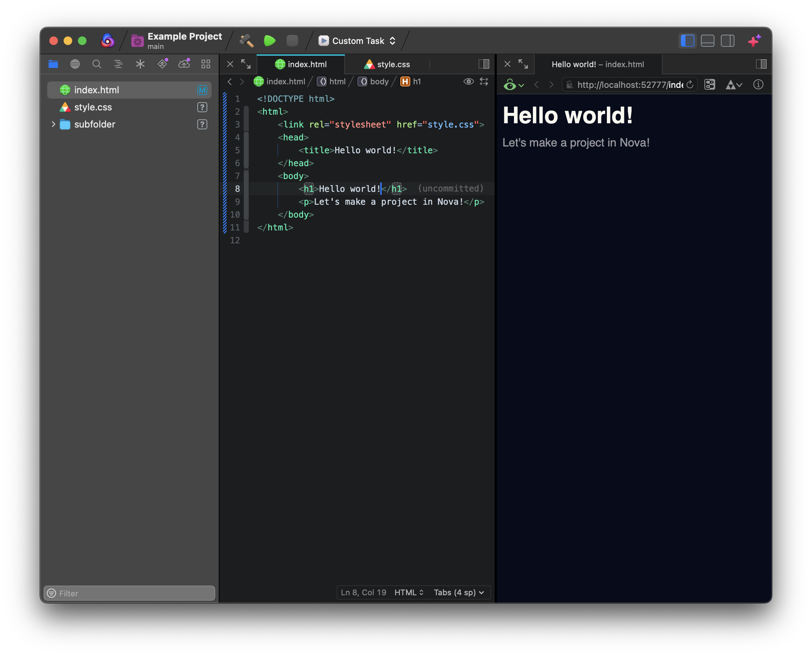This screenshot has height=656, width=812.
Task: Expand the editor pane to full size
Action: (246, 64)
